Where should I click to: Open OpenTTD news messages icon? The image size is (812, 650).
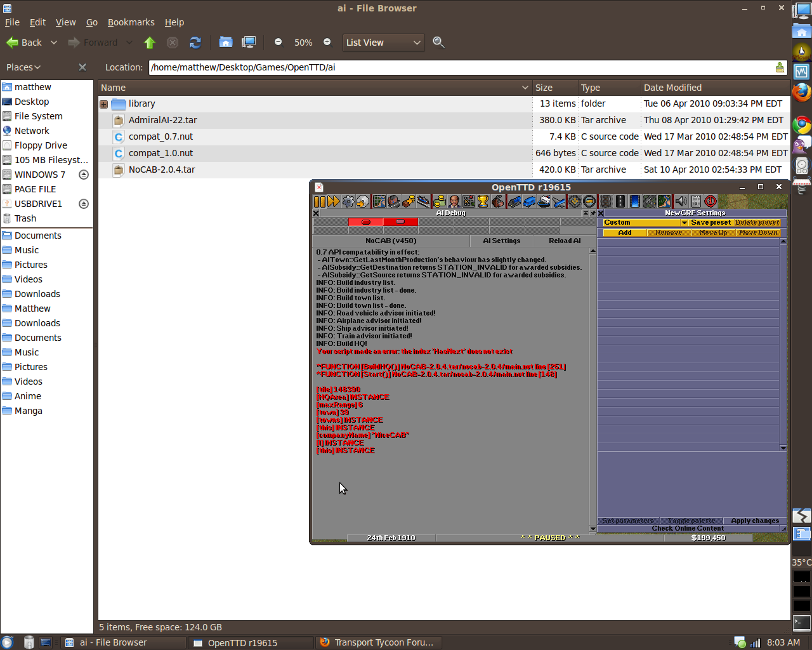point(696,201)
